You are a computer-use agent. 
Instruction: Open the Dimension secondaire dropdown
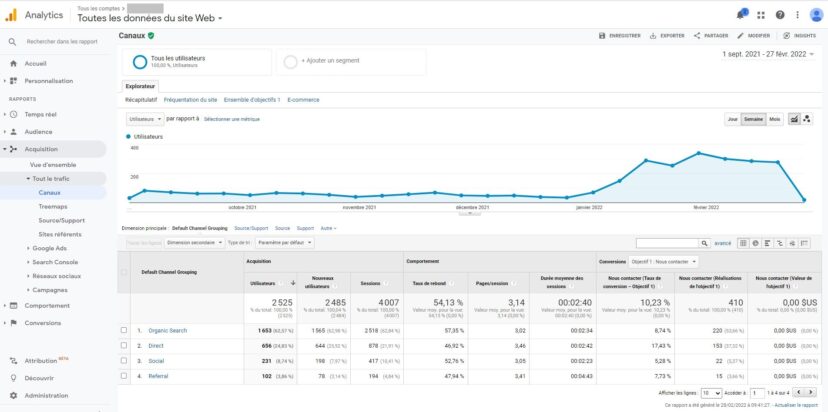[194, 243]
